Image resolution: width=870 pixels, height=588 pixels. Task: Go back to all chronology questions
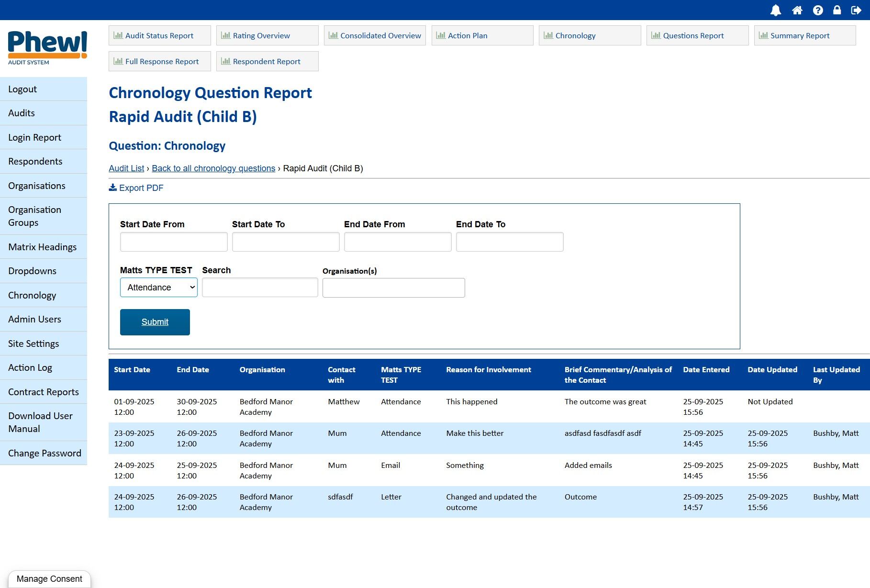pyautogui.click(x=213, y=168)
